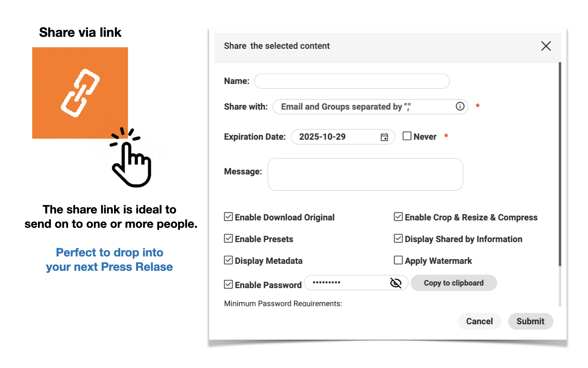Click the pointing hand cursor graphic

pyautogui.click(x=130, y=163)
